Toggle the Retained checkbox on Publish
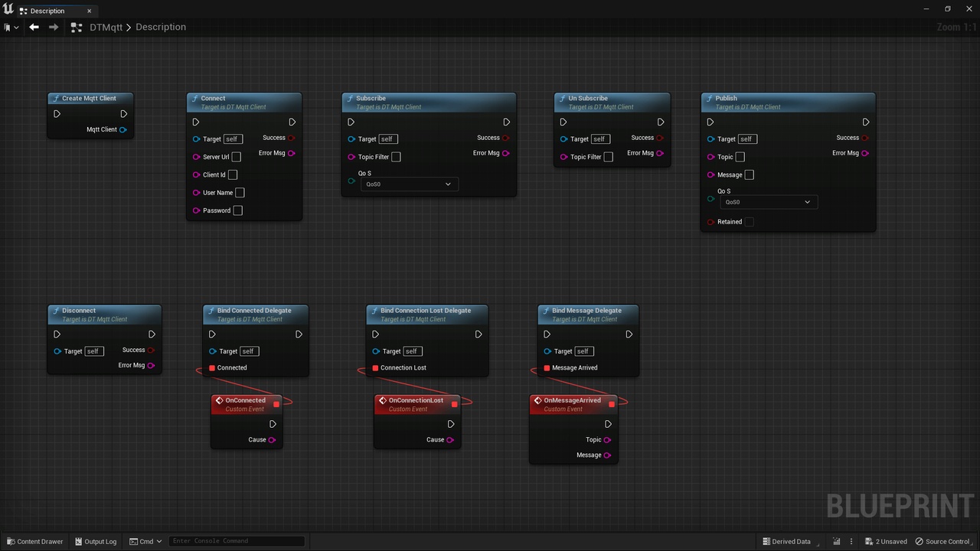The height and width of the screenshot is (551, 980). pyautogui.click(x=749, y=222)
